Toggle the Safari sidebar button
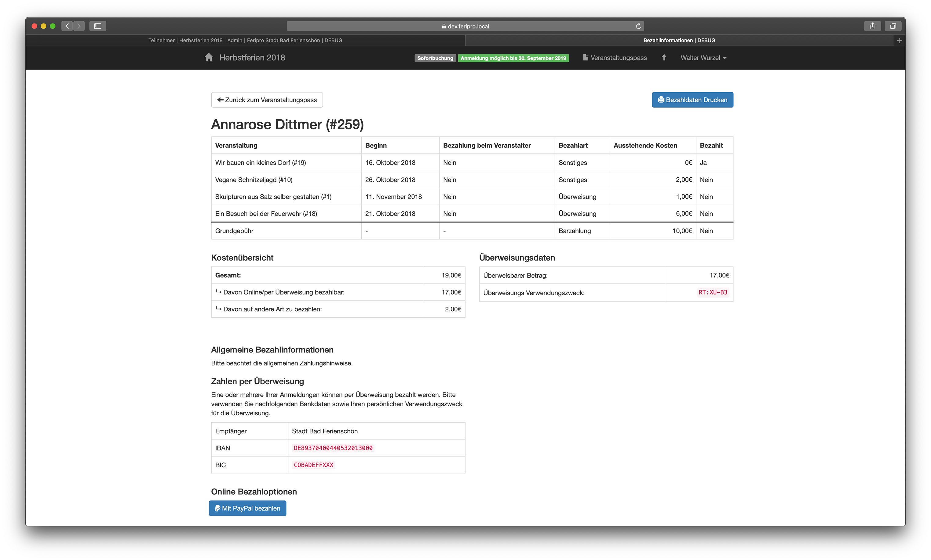The image size is (931, 560). pyautogui.click(x=98, y=26)
